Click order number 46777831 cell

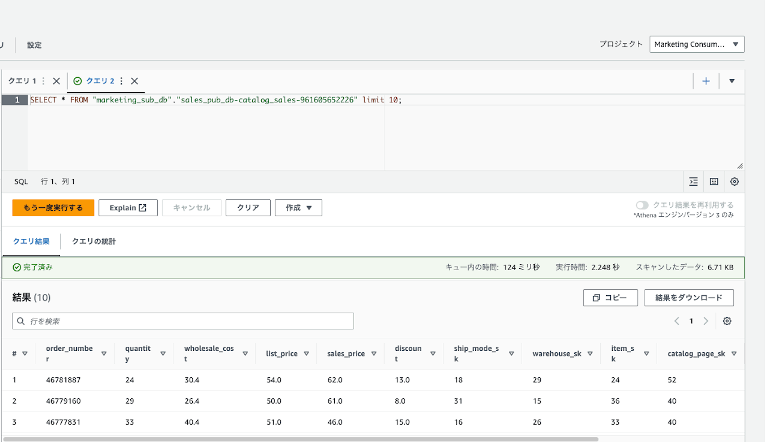(63, 422)
